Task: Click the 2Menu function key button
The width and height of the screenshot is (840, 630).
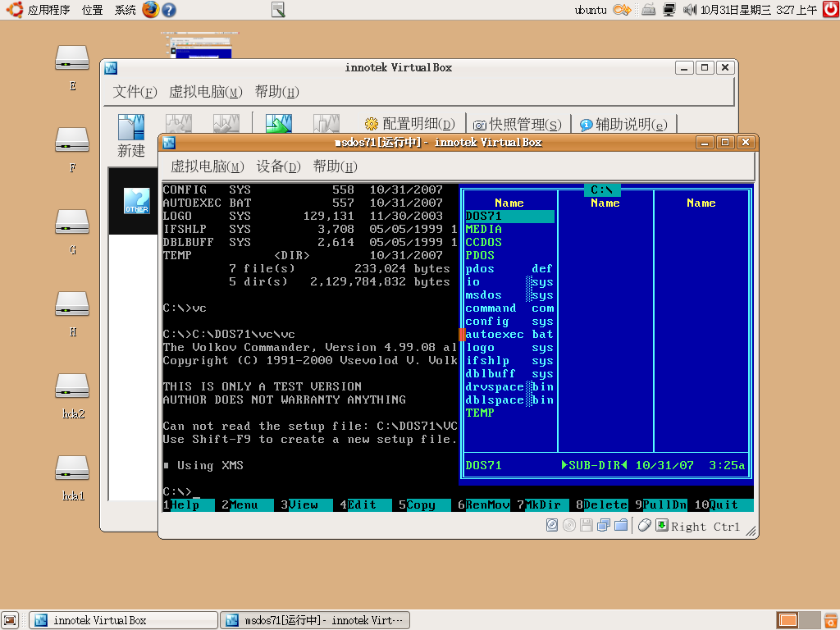Action: (x=248, y=505)
